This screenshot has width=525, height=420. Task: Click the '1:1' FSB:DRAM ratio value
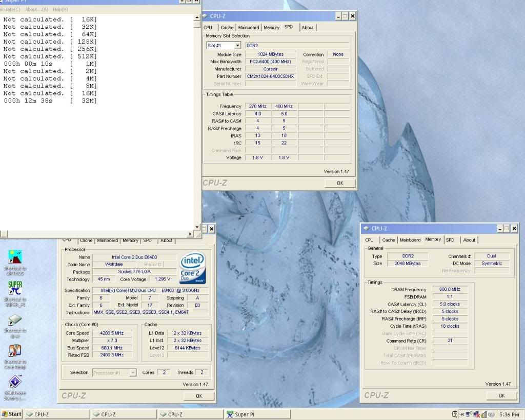(450, 297)
